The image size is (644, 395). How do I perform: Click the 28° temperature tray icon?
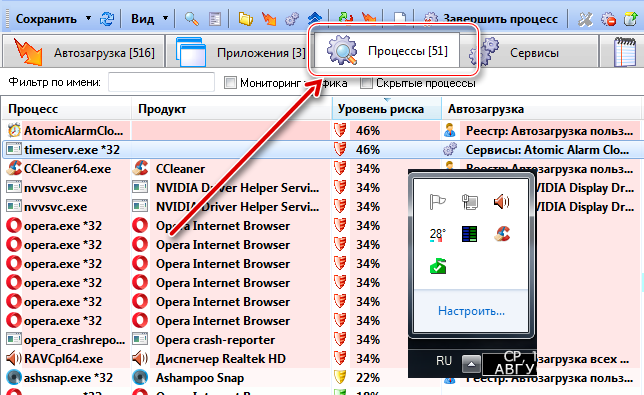(437, 234)
